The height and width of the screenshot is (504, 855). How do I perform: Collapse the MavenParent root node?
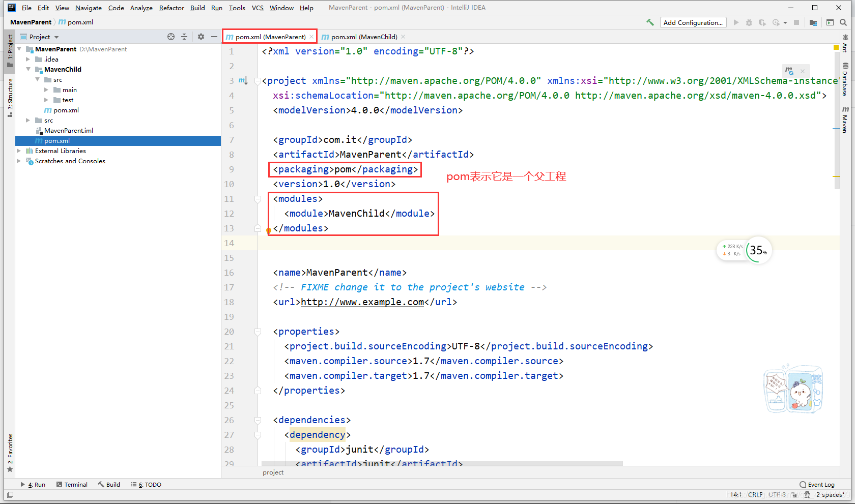[x=19, y=49]
